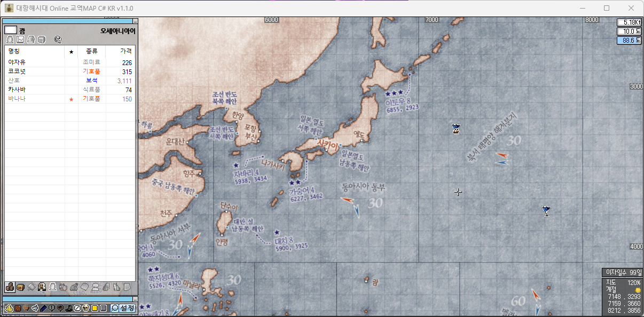Click the magnifier search icon beside 설정
Viewport: 644px width, 317px height.
[x=115, y=308]
